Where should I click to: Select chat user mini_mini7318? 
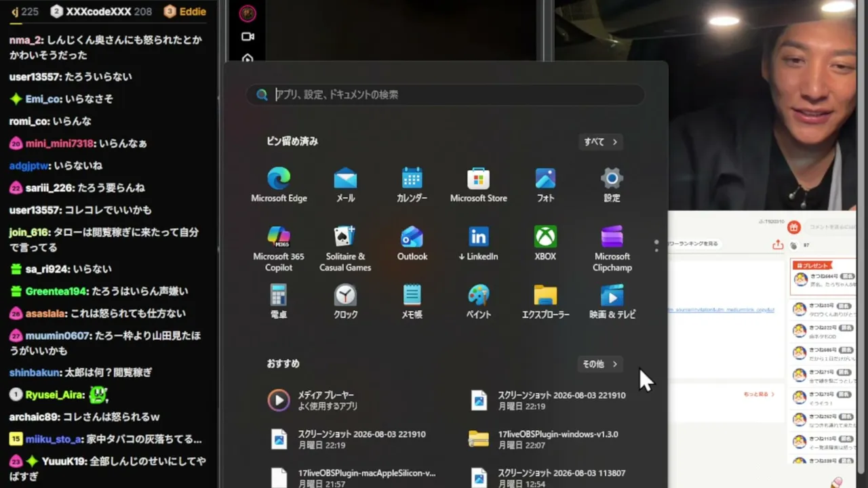click(x=59, y=144)
